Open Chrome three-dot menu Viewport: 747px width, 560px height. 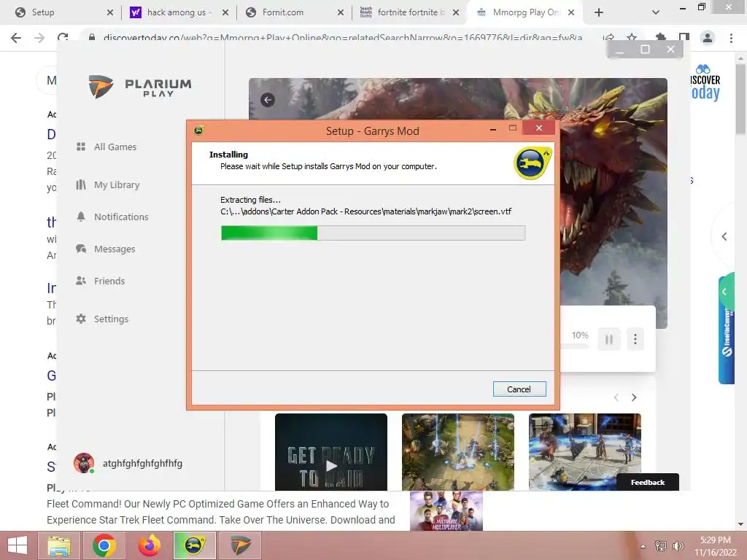pyautogui.click(x=731, y=38)
